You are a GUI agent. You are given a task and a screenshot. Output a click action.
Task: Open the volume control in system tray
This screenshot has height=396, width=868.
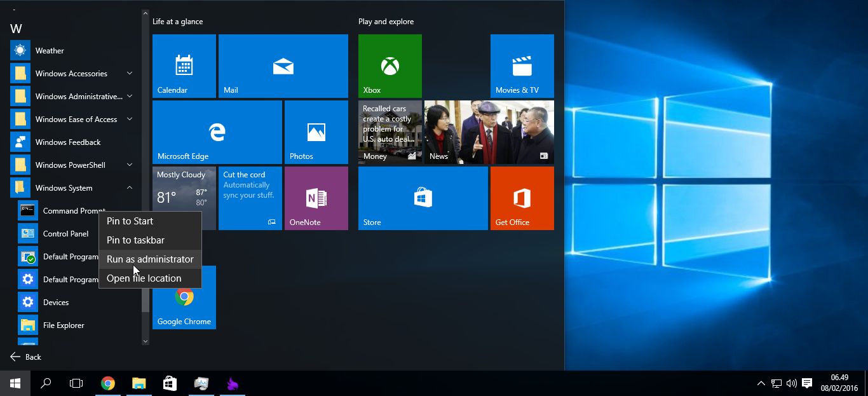pos(791,383)
